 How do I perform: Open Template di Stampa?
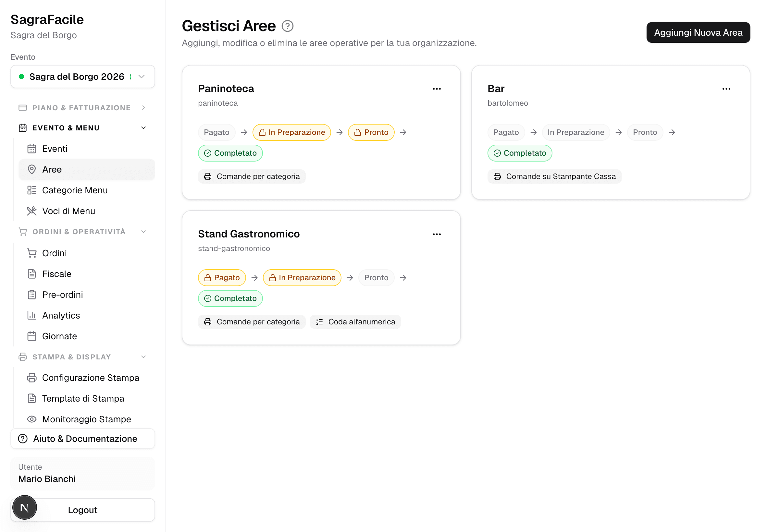coord(87,398)
